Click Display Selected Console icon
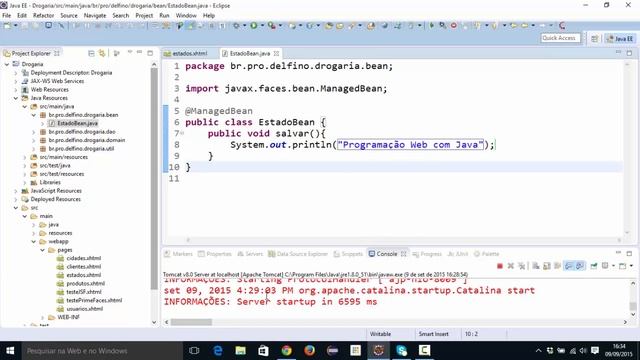The image size is (640, 360). [x=605, y=266]
